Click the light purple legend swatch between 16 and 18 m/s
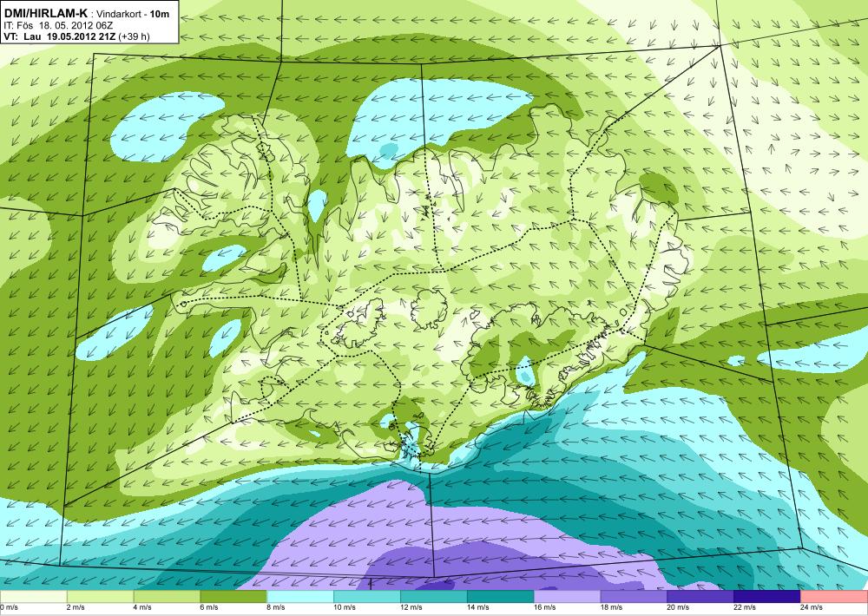Viewport: 868px width, 616px height. click(x=567, y=597)
